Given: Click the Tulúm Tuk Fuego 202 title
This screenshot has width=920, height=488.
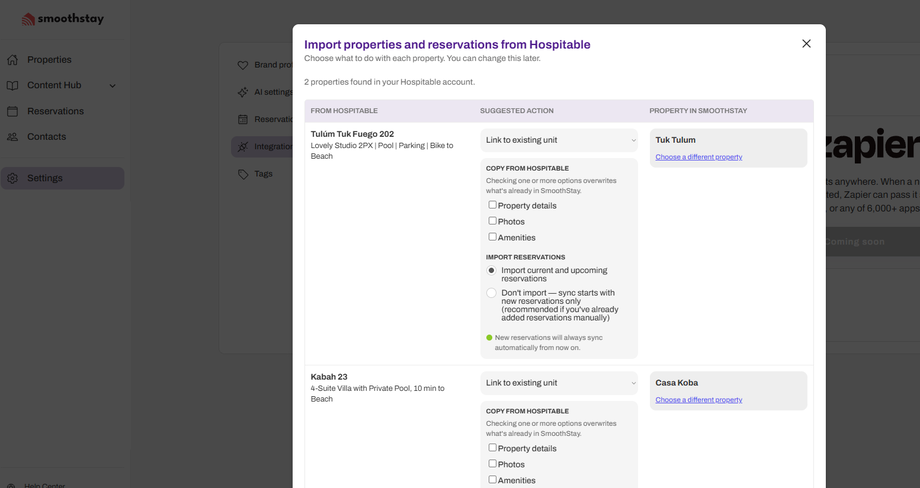Looking at the screenshot, I should [352, 134].
